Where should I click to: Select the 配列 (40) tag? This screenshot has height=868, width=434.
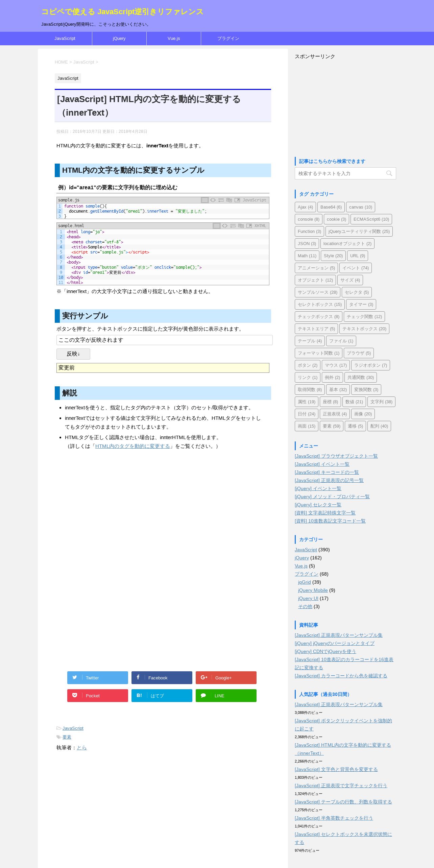click(379, 426)
